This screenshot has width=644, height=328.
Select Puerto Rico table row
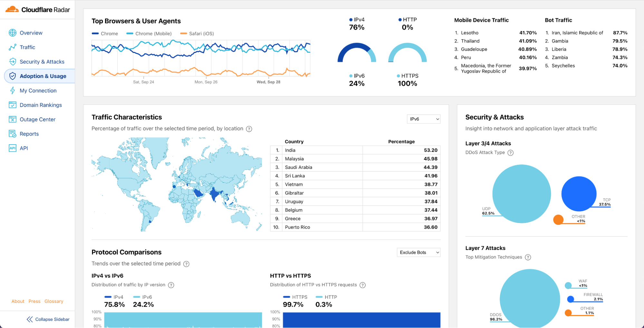pos(355,227)
